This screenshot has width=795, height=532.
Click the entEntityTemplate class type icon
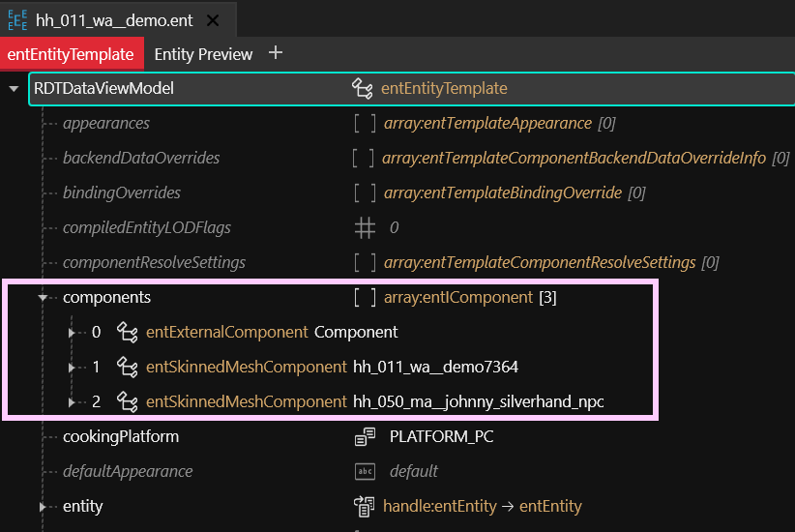click(363, 89)
